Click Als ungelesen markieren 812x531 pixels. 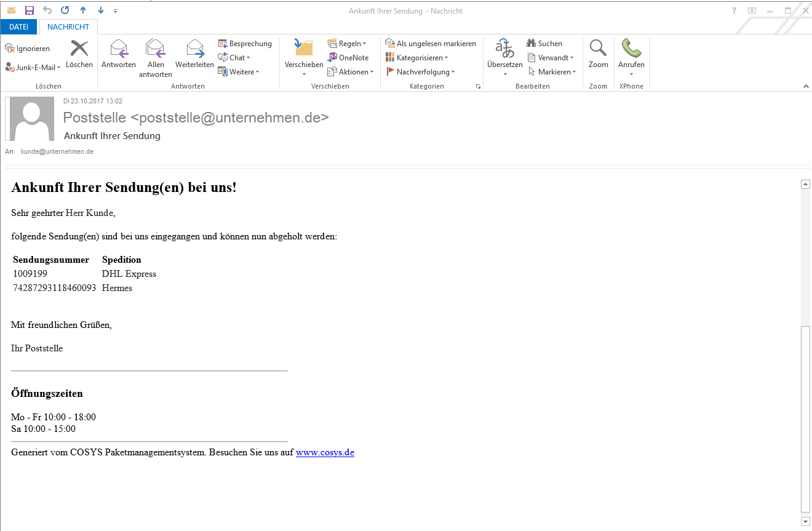431,44
